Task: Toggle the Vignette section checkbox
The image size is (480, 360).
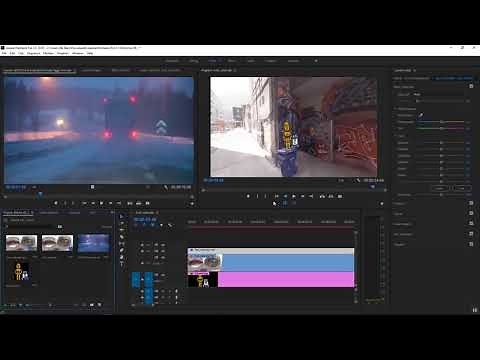Action: [x=471, y=244]
